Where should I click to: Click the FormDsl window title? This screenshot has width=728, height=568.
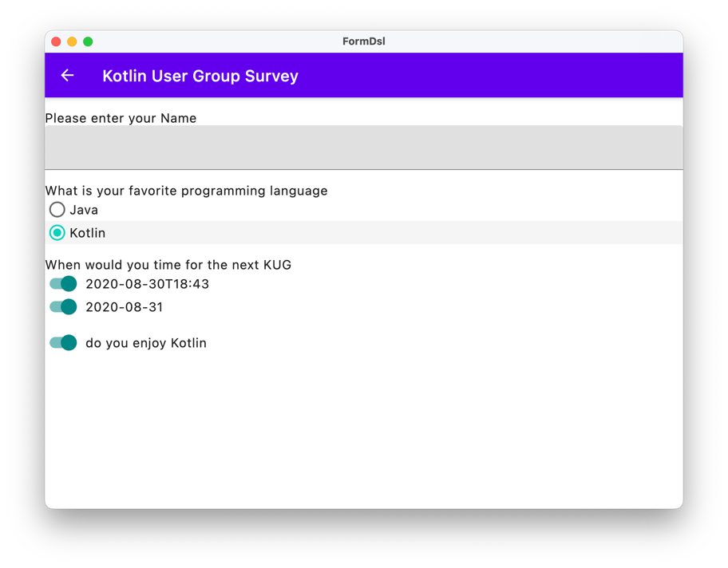[363, 41]
